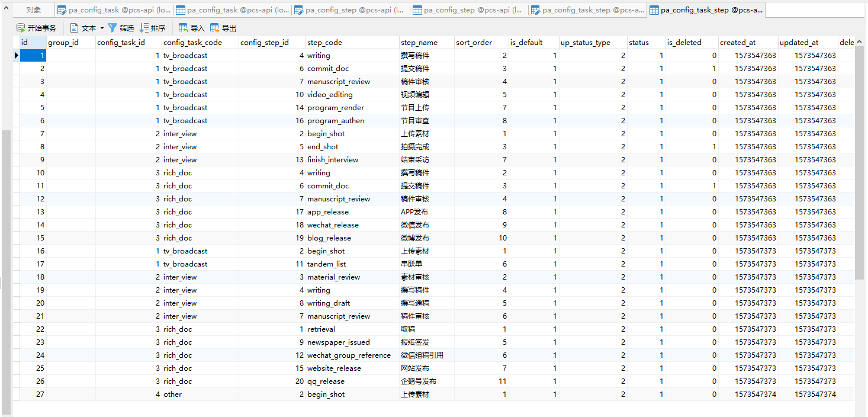Open the pa_config_step design tab with pencil icon

[351, 10]
